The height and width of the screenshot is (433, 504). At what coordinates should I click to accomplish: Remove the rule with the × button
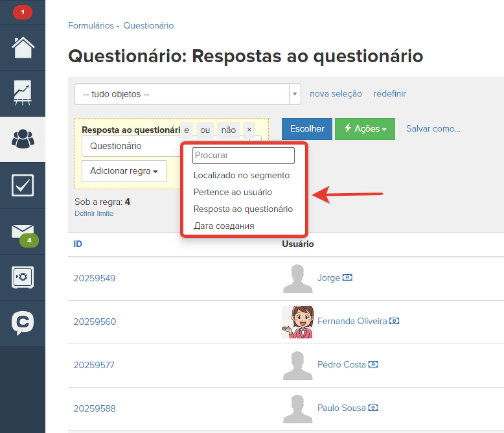[x=249, y=130]
